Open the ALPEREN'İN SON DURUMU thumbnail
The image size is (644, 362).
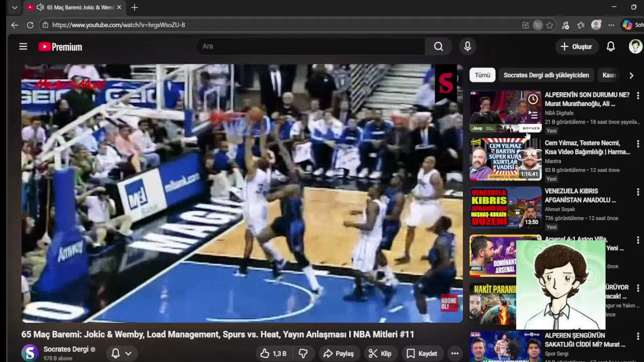506,111
